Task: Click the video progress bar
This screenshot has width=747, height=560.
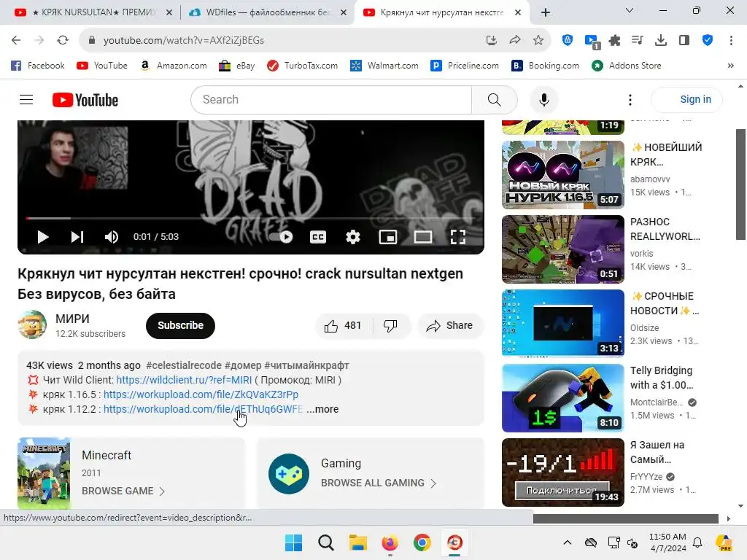Action: (x=251, y=218)
